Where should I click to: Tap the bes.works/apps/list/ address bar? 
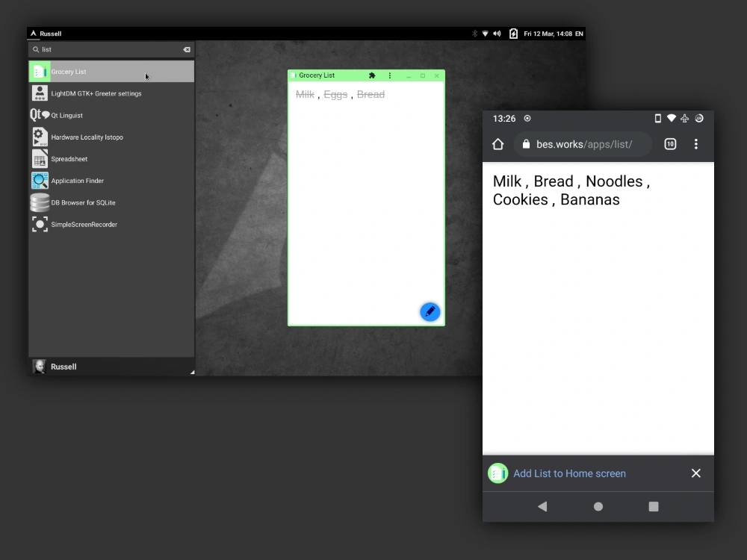[x=583, y=144]
